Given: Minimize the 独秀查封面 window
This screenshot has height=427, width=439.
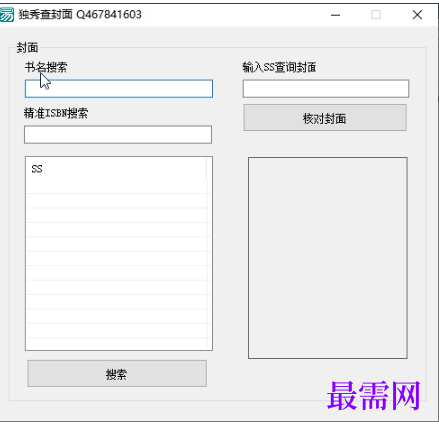Looking at the screenshot, I should click(x=335, y=15).
